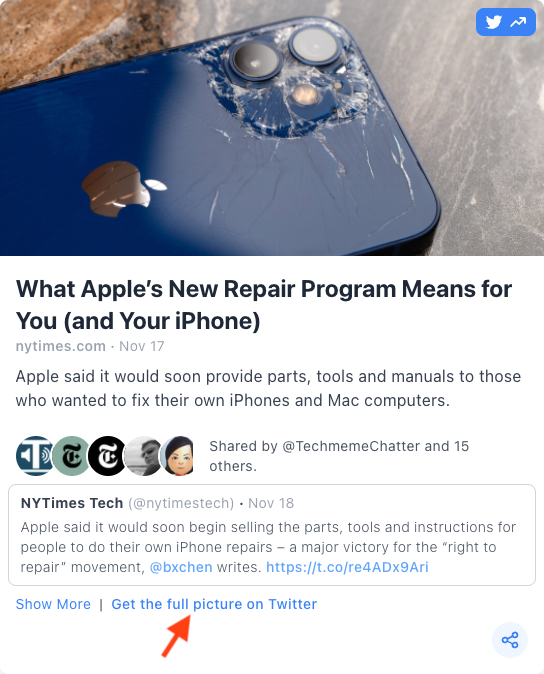Open the grayscale photo sharer avatar

click(x=143, y=456)
